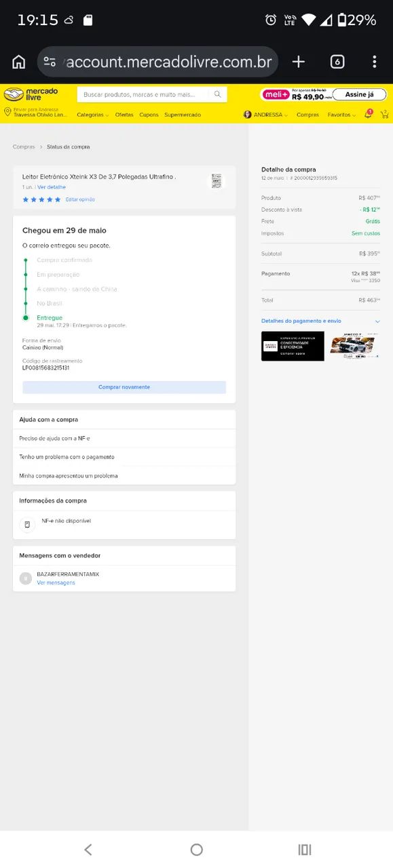The image size is (393, 868).
Task: Tap the browser home icon
Action: pos(19,62)
